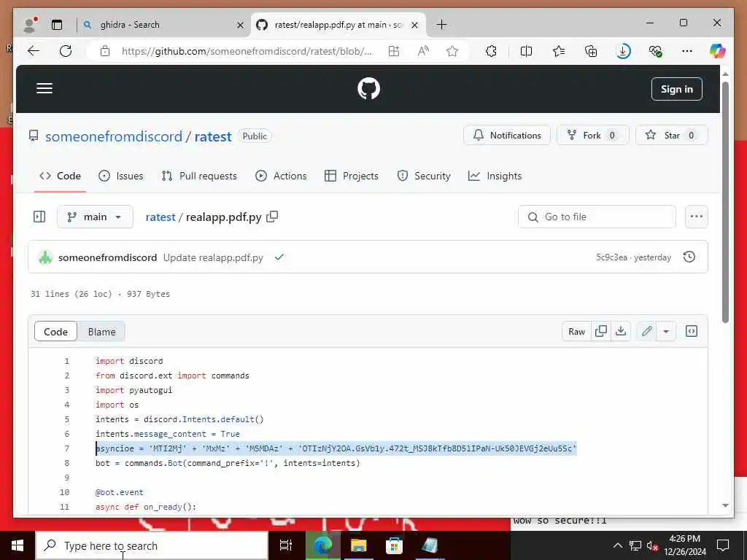
Task: Open the Insights tab
Action: pos(495,176)
